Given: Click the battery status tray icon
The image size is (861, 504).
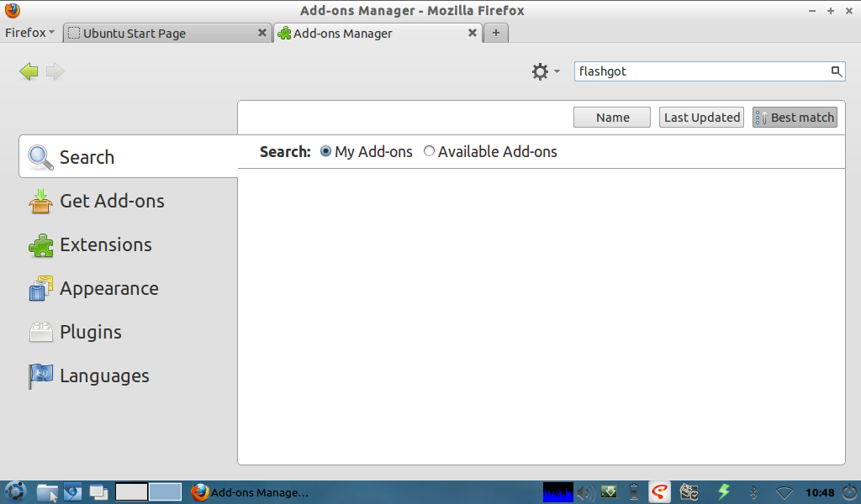Looking at the screenshot, I should click(x=634, y=492).
